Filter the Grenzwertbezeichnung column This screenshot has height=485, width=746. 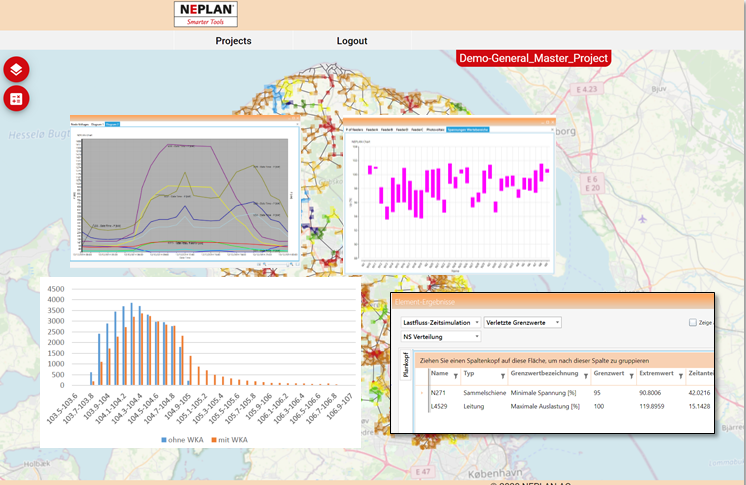586,376
